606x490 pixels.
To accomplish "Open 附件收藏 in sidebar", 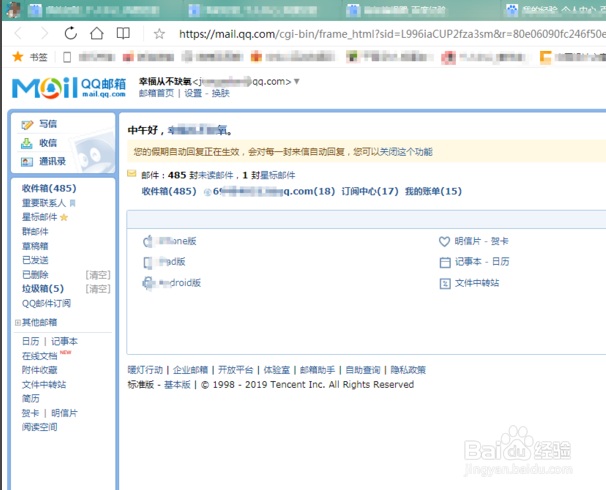I will click(39, 370).
